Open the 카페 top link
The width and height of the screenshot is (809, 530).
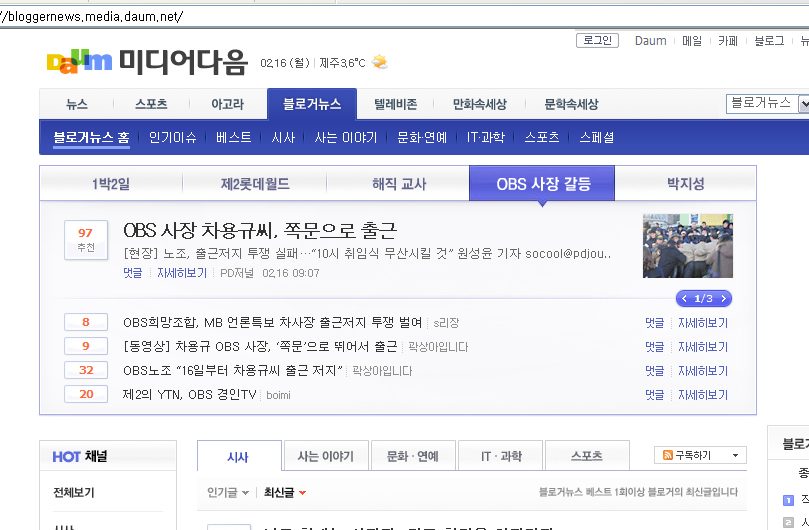[x=728, y=41]
